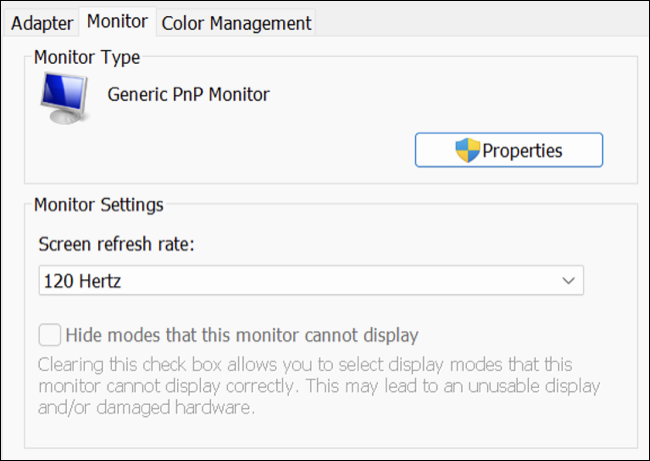Viewport: 650px width, 461px height.
Task: Click the Monitor Settings group heading
Action: (x=98, y=206)
